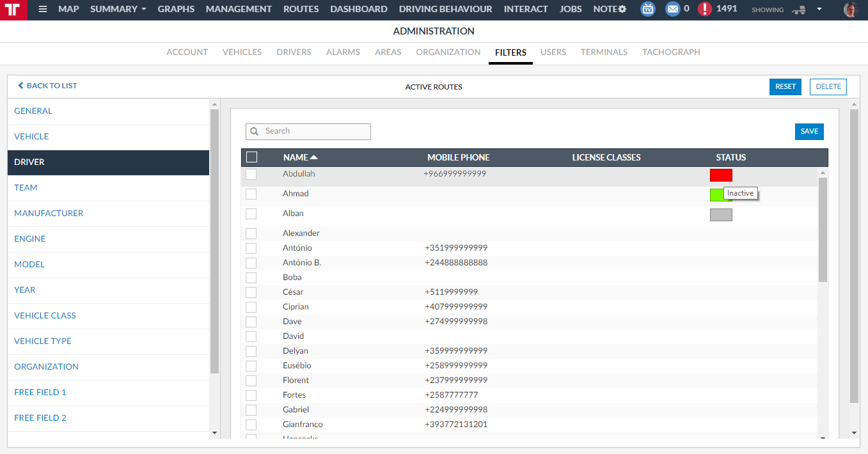Expand the Summary dropdown menu
The image size is (868, 454).
coord(118,9)
